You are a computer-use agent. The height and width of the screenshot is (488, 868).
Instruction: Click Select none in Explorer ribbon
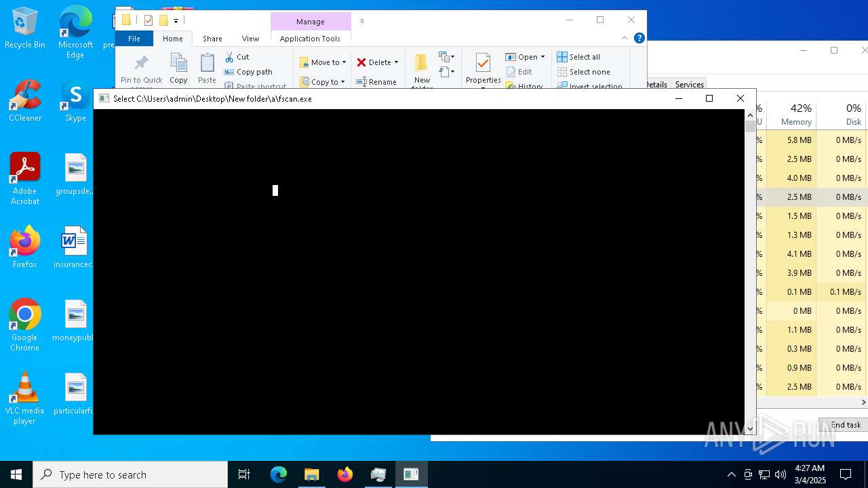click(x=584, y=72)
